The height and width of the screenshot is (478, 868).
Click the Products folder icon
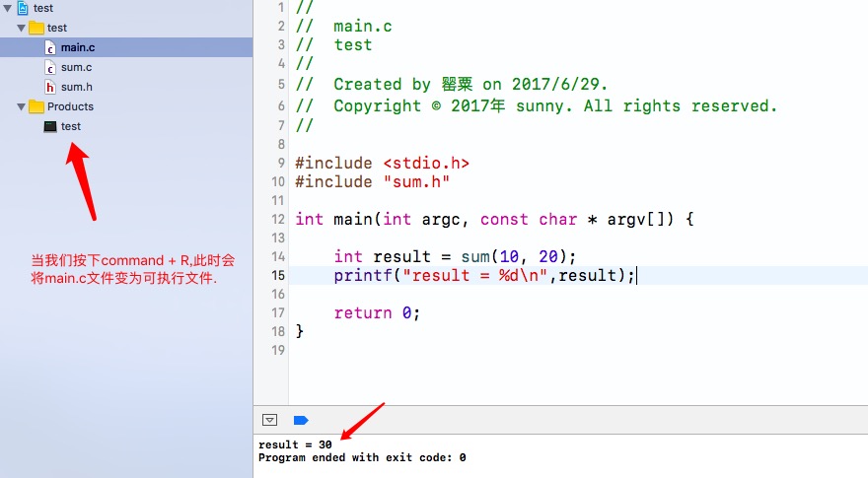(x=36, y=106)
